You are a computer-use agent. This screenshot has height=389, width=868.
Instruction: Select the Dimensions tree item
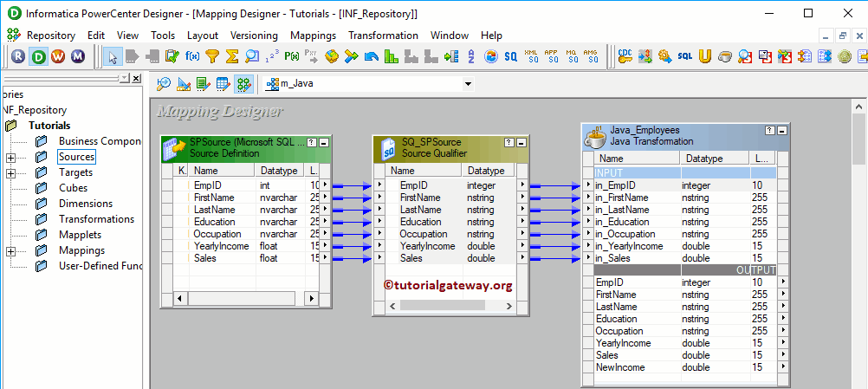(x=86, y=204)
